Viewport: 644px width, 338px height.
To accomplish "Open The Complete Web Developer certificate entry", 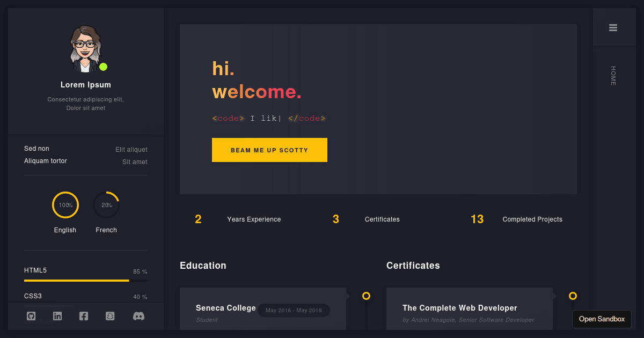I will tap(460, 308).
